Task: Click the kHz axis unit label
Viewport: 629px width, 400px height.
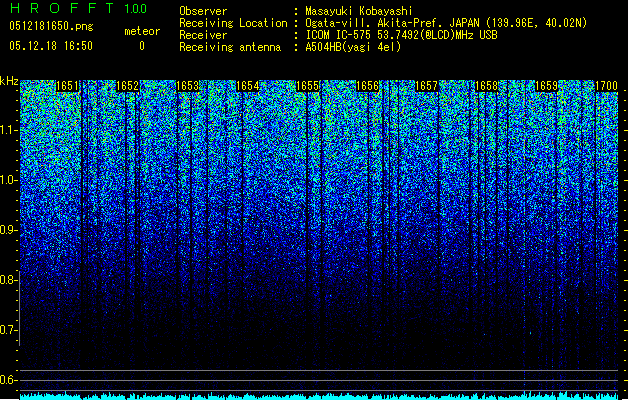Action: [9, 81]
